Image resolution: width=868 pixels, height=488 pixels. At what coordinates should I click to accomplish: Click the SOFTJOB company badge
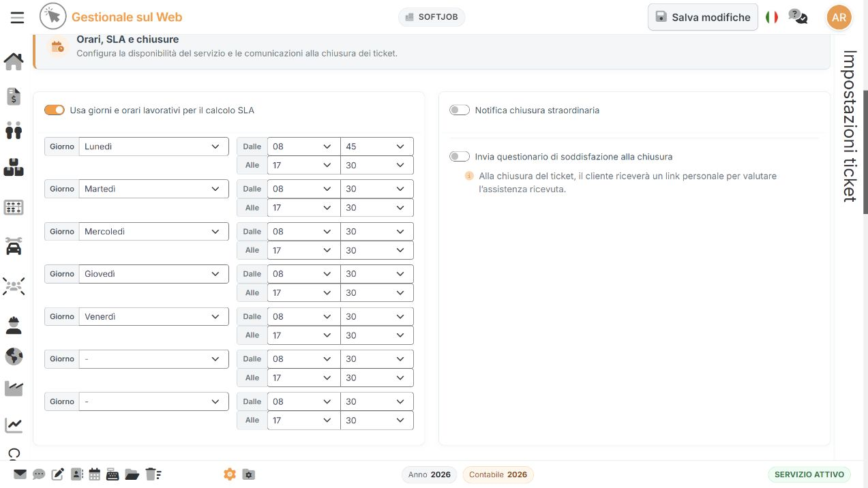click(x=432, y=17)
